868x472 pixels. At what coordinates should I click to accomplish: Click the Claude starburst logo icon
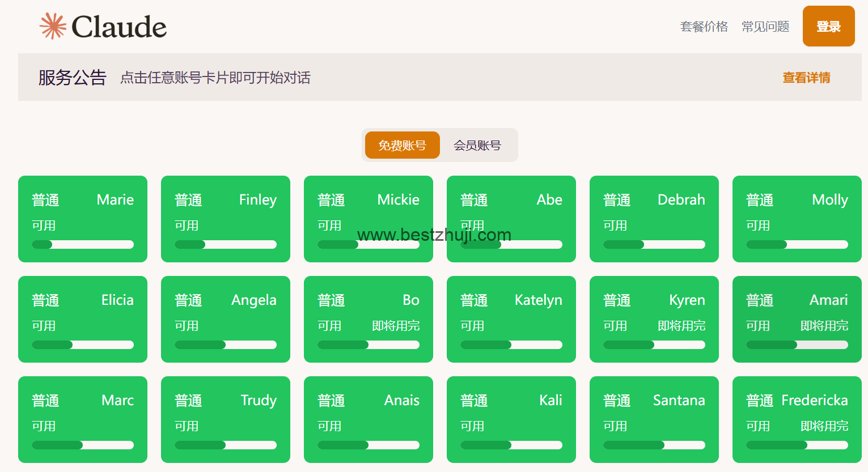click(53, 26)
